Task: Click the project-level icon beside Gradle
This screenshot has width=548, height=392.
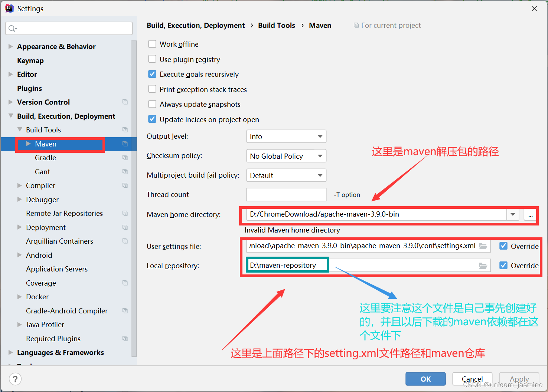Action: point(125,158)
